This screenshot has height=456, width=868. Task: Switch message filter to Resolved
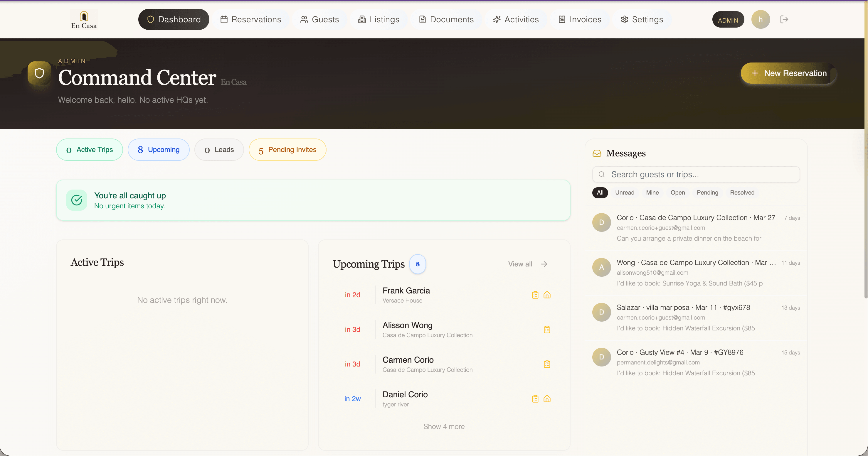[x=742, y=192]
